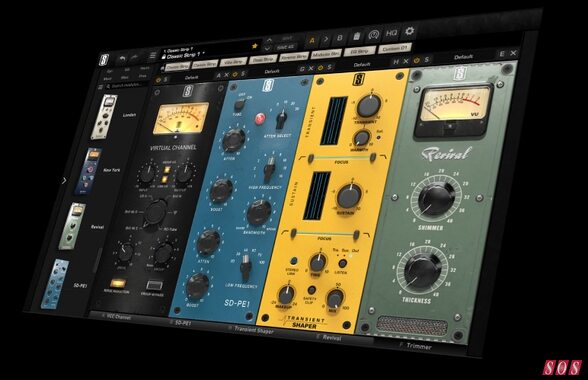Select the New York module thumbnail
The height and width of the screenshot is (380, 588).
pos(89,171)
